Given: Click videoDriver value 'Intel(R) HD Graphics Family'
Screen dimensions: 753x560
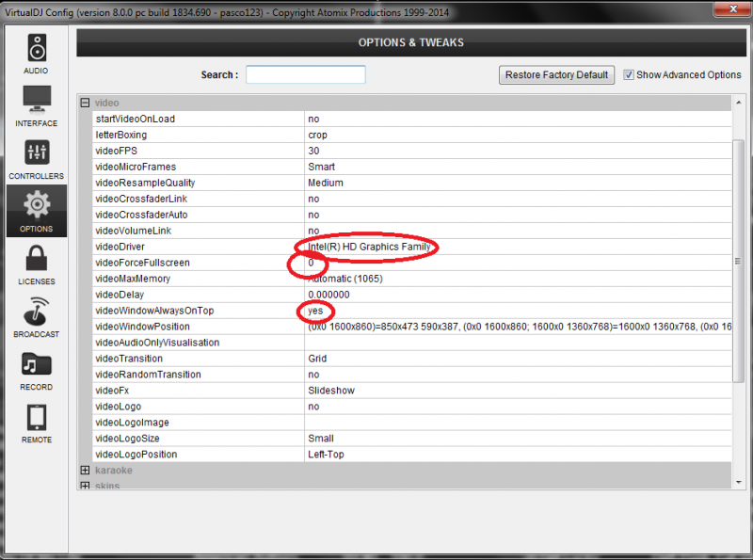Looking at the screenshot, I should coord(369,247).
